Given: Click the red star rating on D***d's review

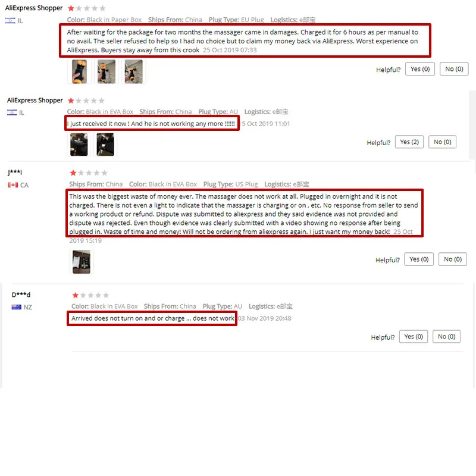Looking at the screenshot, I should click(x=76, y=295).
